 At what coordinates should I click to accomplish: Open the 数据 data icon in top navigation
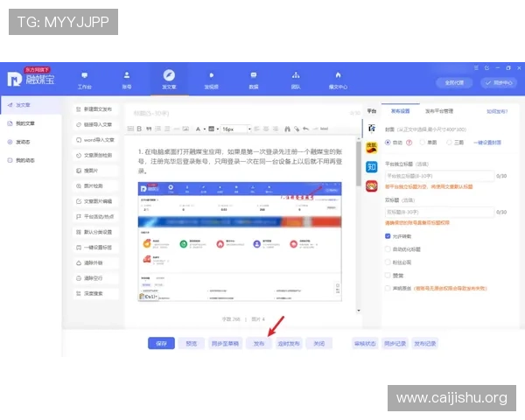click(x=254, y=75)
